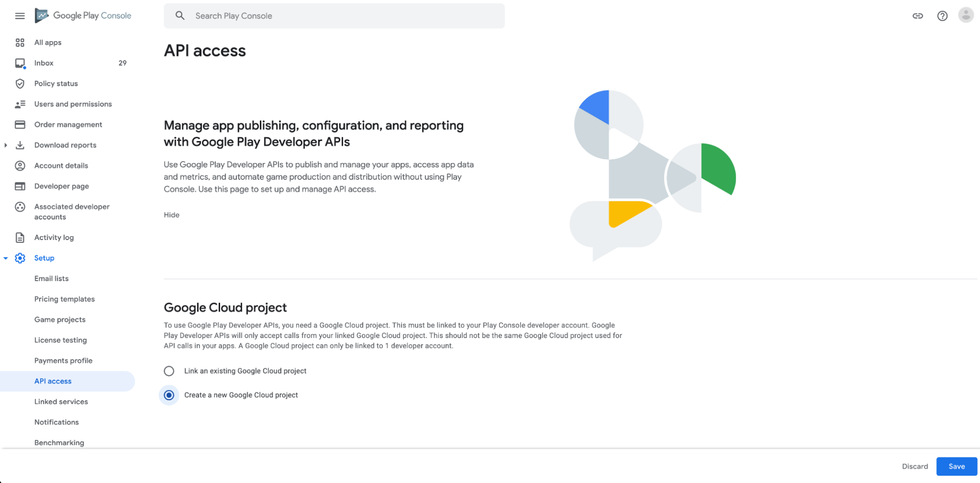Open the copy link icon in the header
The image size is (980, 483).
918,16
